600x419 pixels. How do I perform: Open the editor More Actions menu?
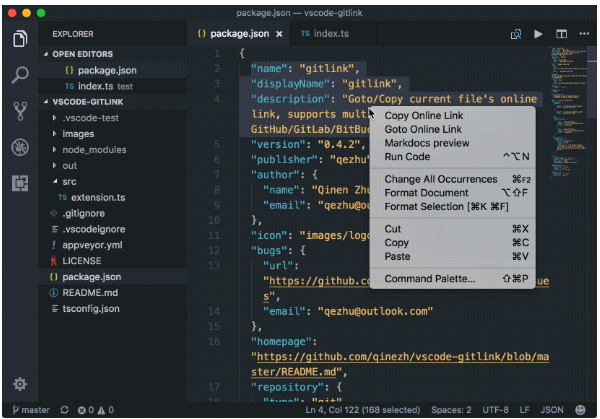tap(583, 34)
